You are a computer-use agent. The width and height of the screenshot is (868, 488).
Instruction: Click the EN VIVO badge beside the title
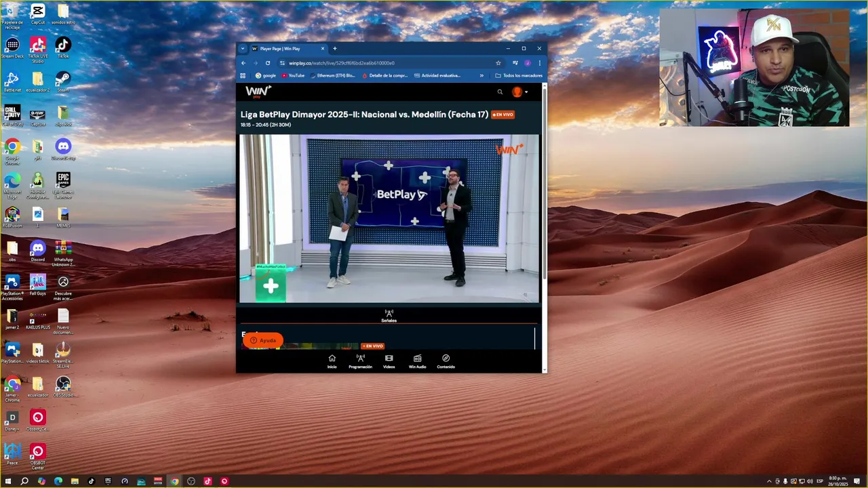pyautogui.click(x=503, y=115)
